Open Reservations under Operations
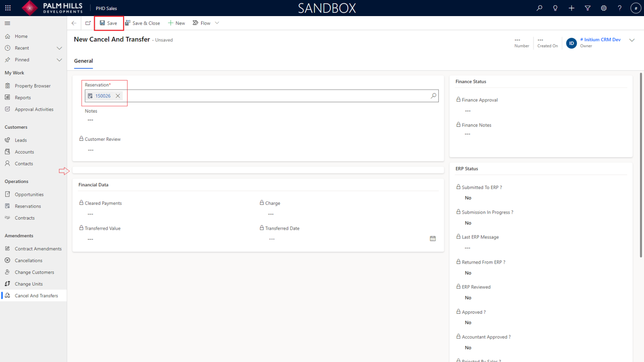This screenshot has height=362, width=644. pyautogui.click(x=33, y=206)
